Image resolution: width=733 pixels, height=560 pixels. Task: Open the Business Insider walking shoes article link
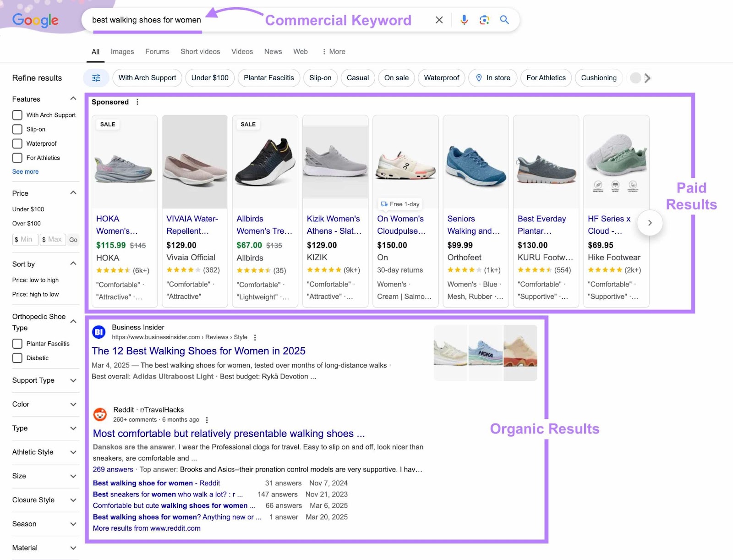pyautogui.click(x=198, y=351)
